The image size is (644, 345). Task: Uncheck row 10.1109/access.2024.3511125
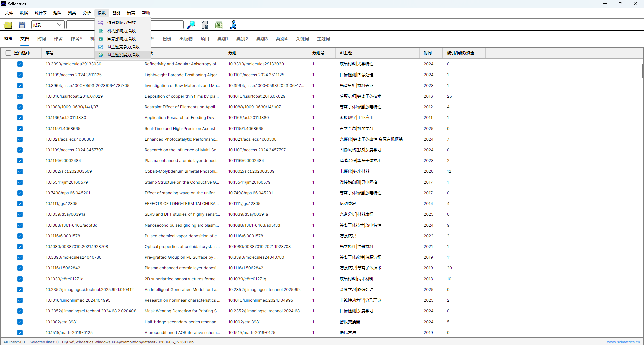pos(20,75)
